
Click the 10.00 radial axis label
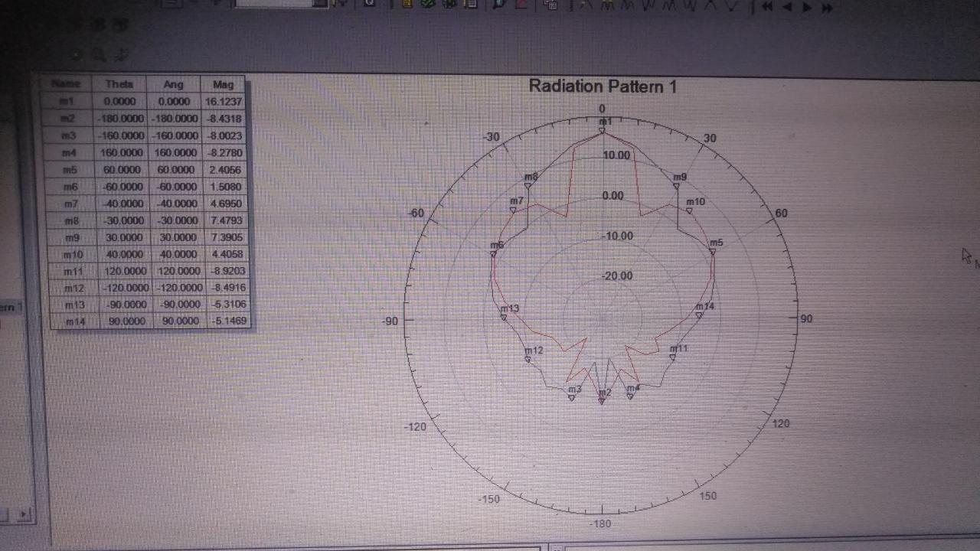[616, 155]
